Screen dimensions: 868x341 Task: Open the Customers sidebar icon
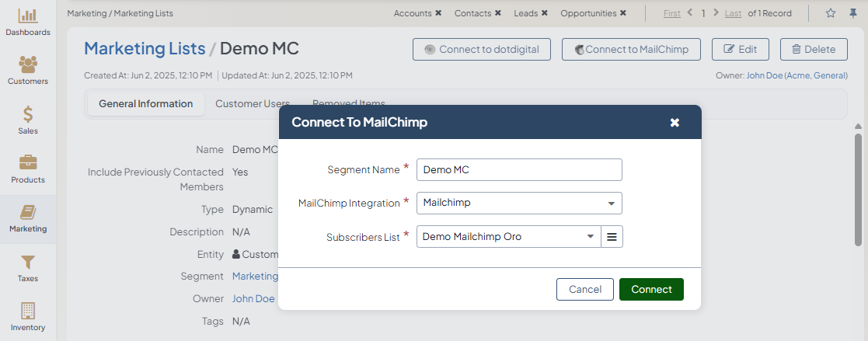28,70
